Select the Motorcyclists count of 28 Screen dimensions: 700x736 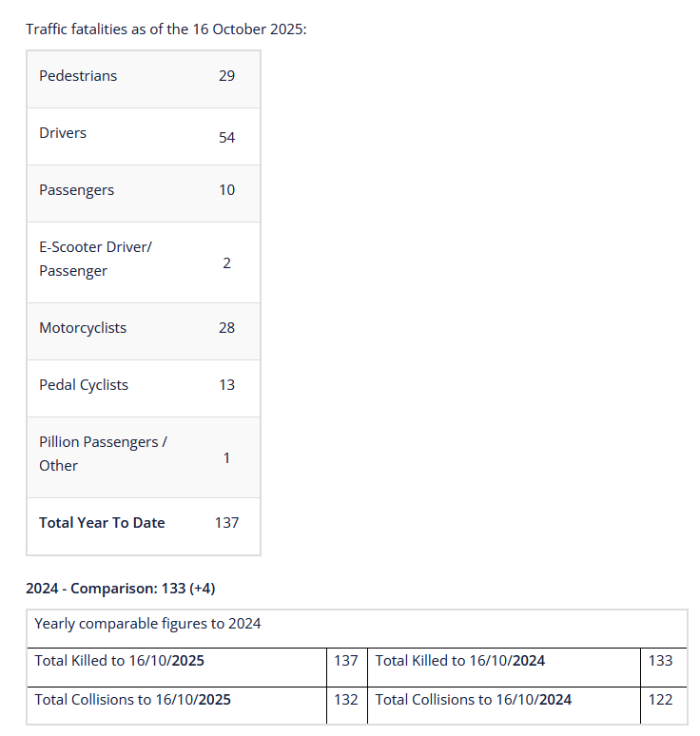(226, 328)
